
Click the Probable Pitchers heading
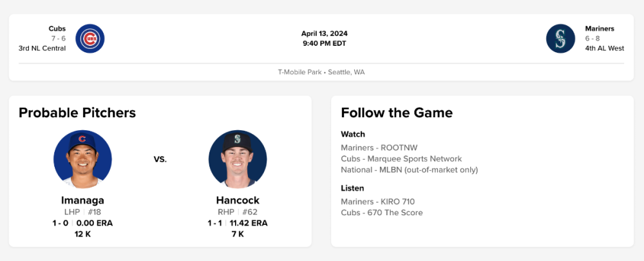click(77, 113)
